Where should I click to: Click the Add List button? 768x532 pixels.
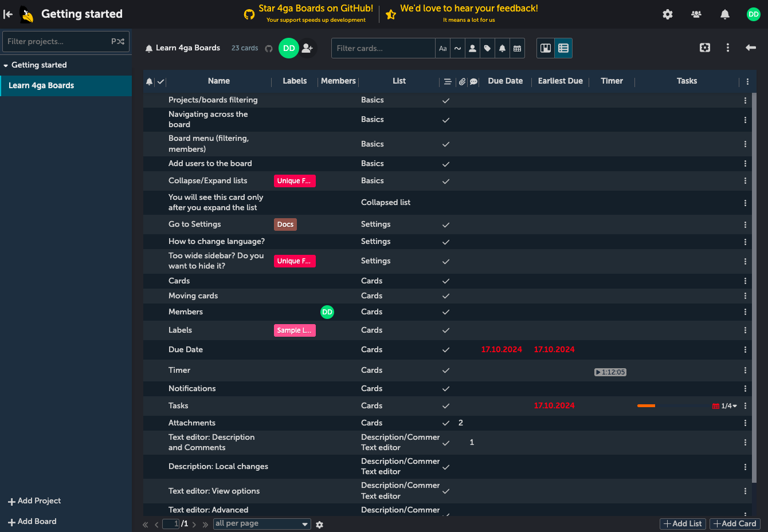[x=683, y=523]
